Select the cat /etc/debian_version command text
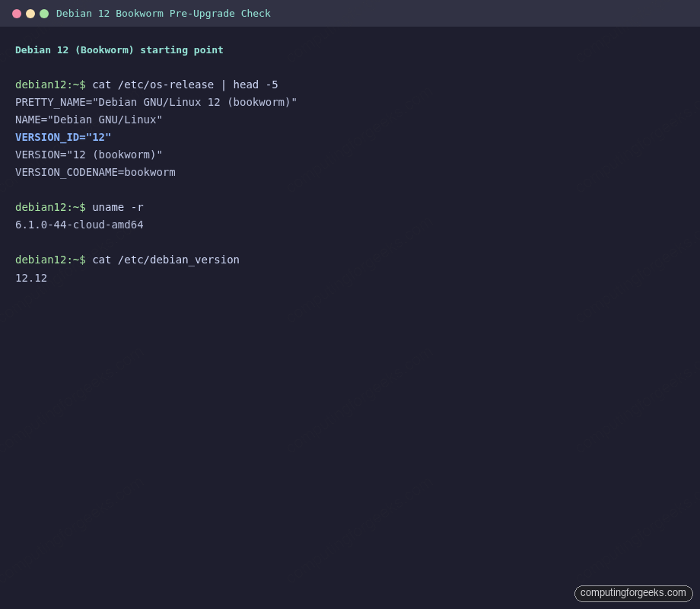 [x=166, y=260]
